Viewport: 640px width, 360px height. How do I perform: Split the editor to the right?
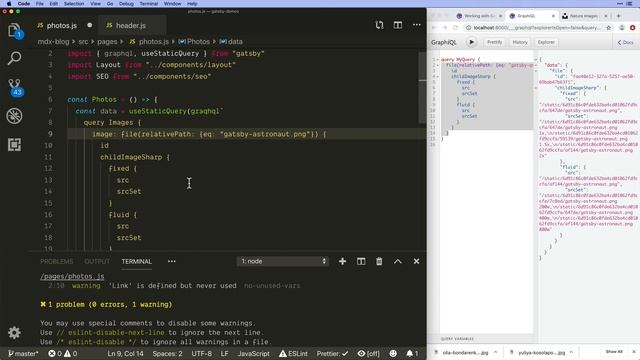pos(398,25)
